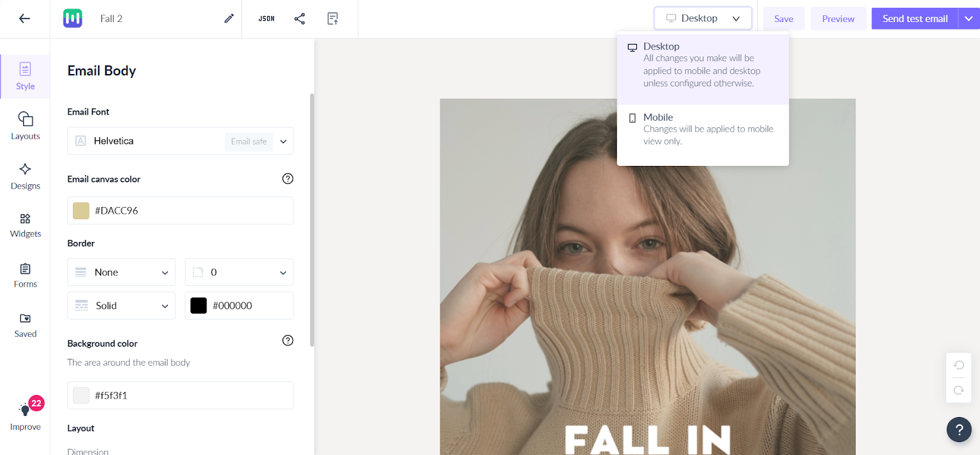Expand Send test email arrow menu

pos(969,18)
